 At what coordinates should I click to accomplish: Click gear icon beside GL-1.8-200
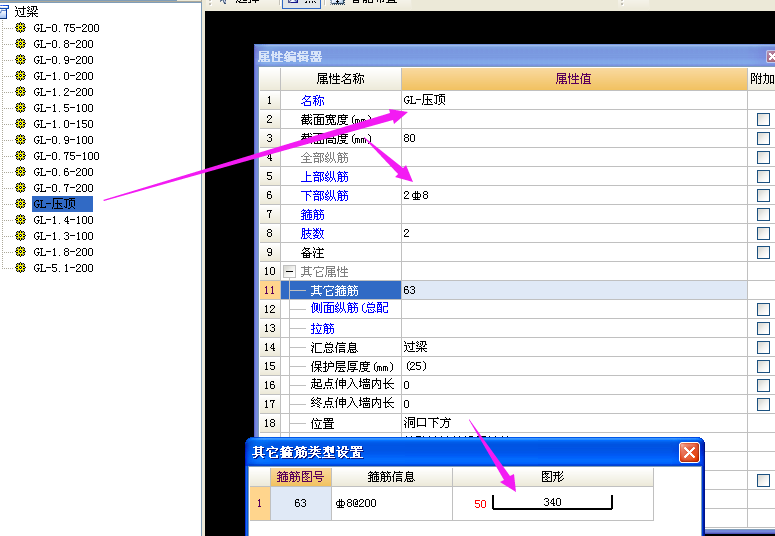(x=20, y=251)
